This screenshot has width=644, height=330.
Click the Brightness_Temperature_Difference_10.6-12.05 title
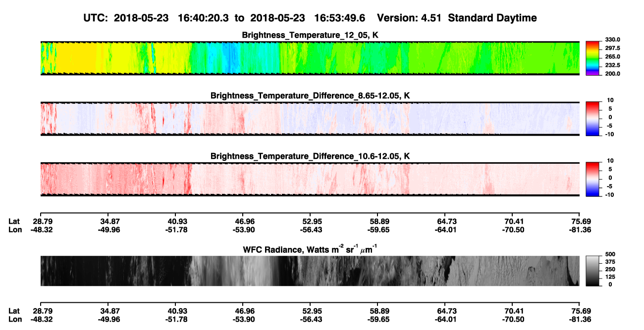click(310, 156)
